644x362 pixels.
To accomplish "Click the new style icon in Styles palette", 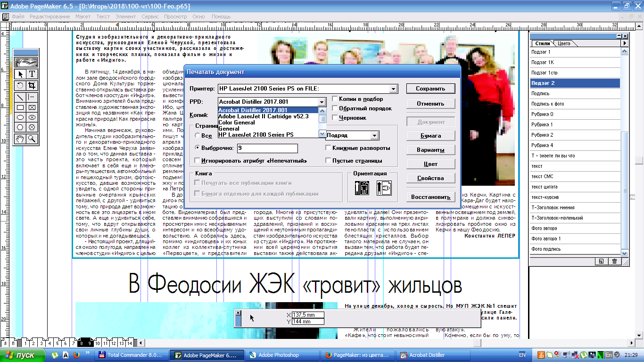I will point(601,261).
